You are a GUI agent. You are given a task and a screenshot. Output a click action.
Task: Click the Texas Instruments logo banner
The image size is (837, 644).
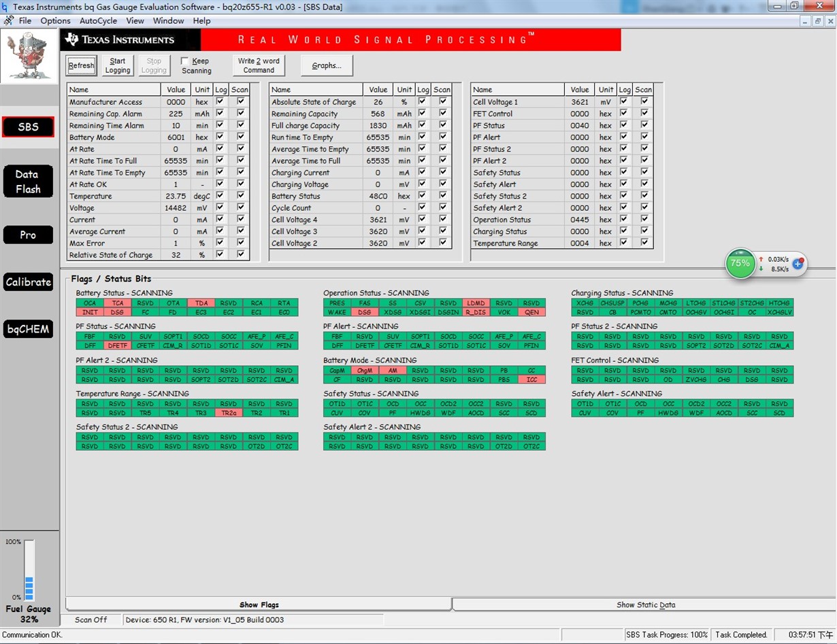pos(129,39)
